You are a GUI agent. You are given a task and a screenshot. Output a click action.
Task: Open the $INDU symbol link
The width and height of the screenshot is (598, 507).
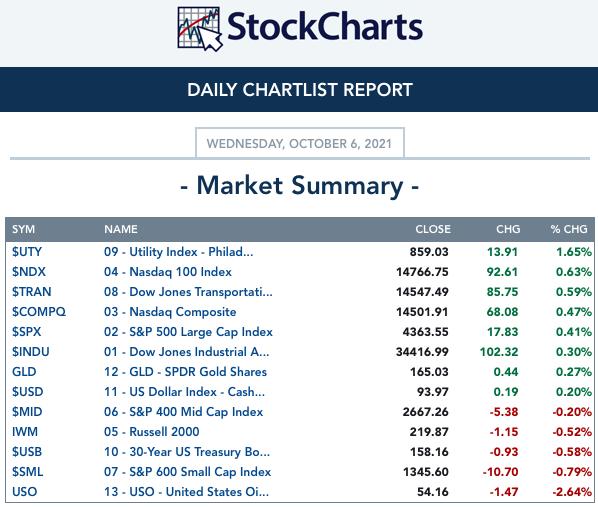point(31,352)
